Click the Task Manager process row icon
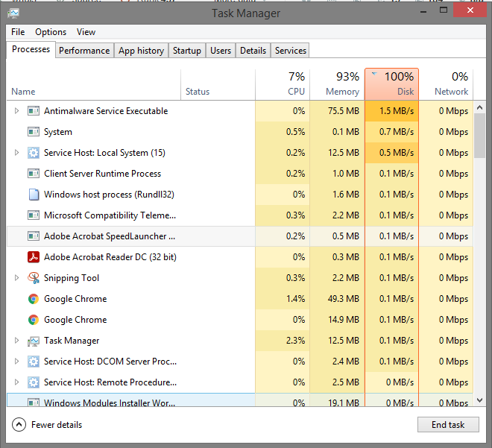Viewport: 492px width, 448px height. (34, 341)
